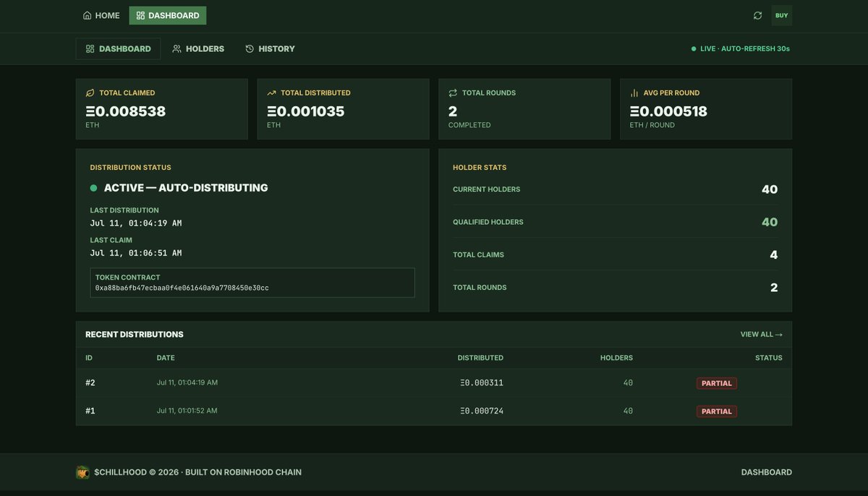Click the people icon beside HOLDERS

pos(176,48)
